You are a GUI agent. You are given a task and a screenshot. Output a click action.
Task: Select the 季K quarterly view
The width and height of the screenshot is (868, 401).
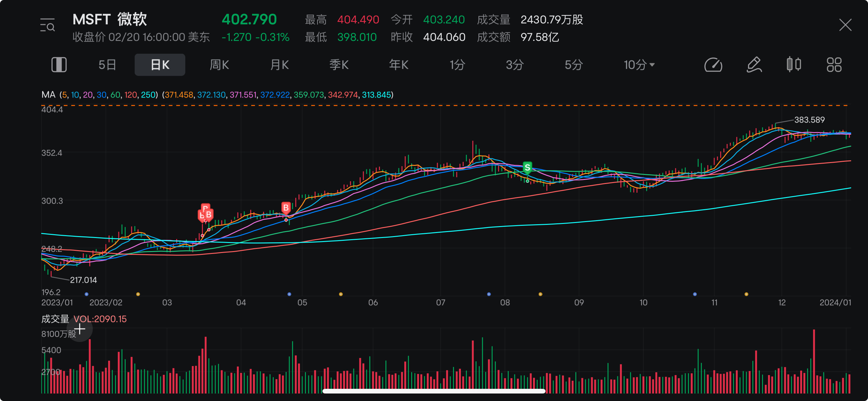pyautogui.click(x=339, y=65)
